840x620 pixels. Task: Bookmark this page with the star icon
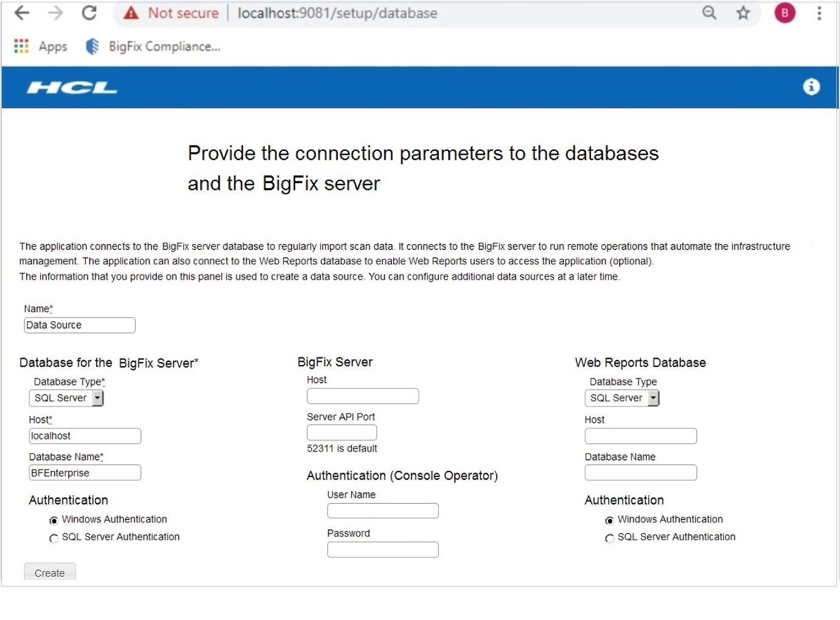(x=743, y=13)
